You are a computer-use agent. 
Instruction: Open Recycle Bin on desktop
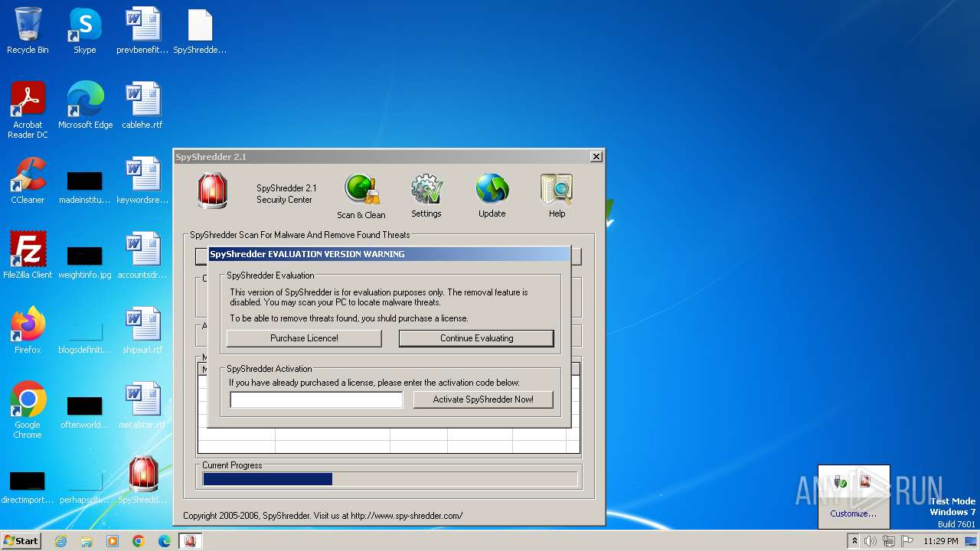tap(28, 31)
